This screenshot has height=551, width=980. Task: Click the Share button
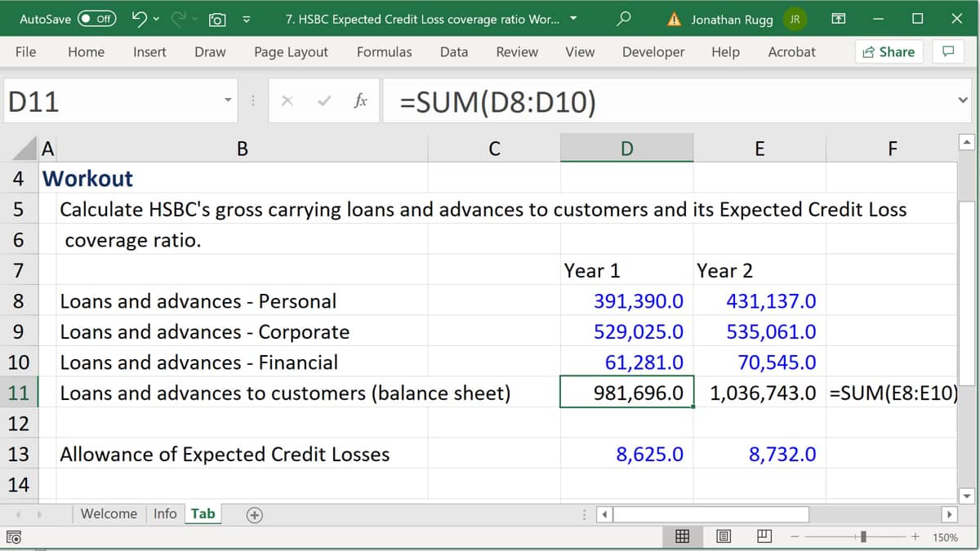click(889, 51)
